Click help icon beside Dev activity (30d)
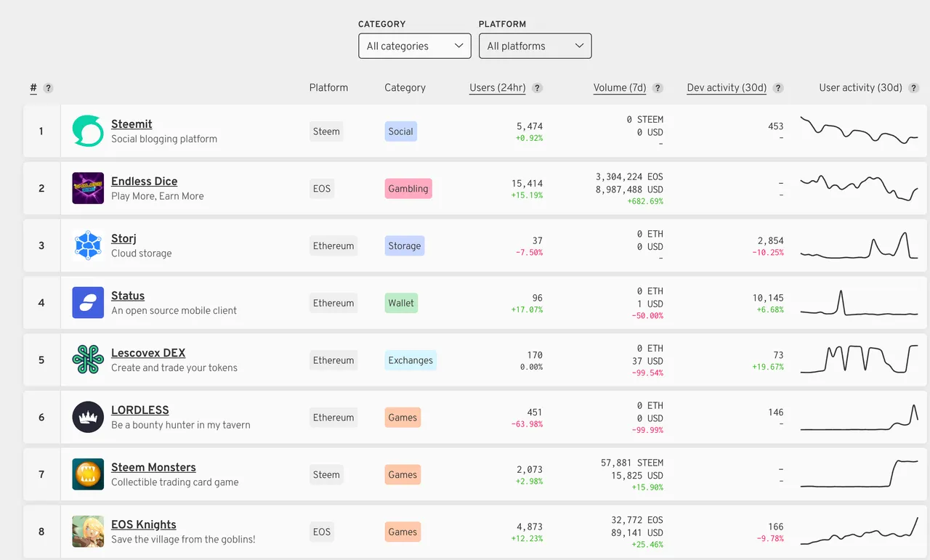The height and width of the screenshot is (560, 930). click(x=778, y=88)
